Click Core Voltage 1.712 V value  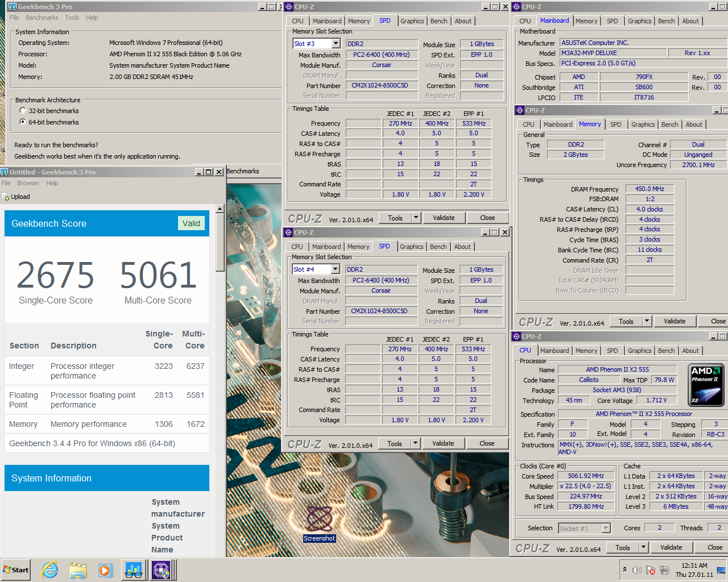point(656,400)
